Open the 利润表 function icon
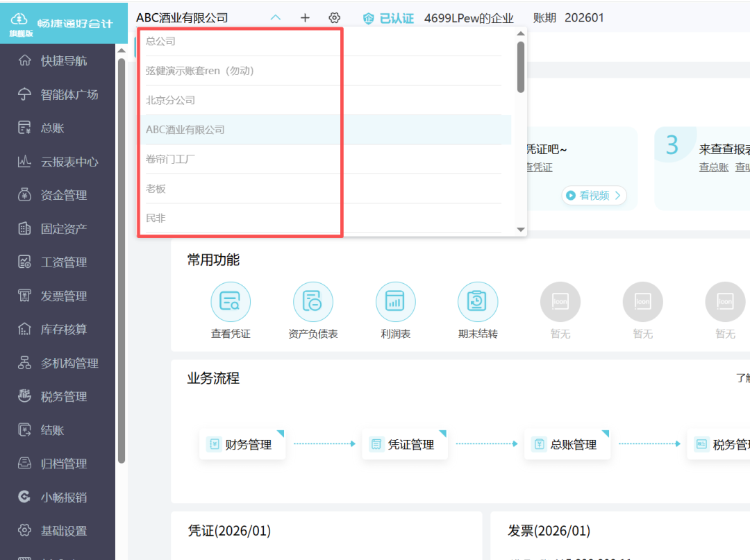750x560 pixels. tap(395, 309)
